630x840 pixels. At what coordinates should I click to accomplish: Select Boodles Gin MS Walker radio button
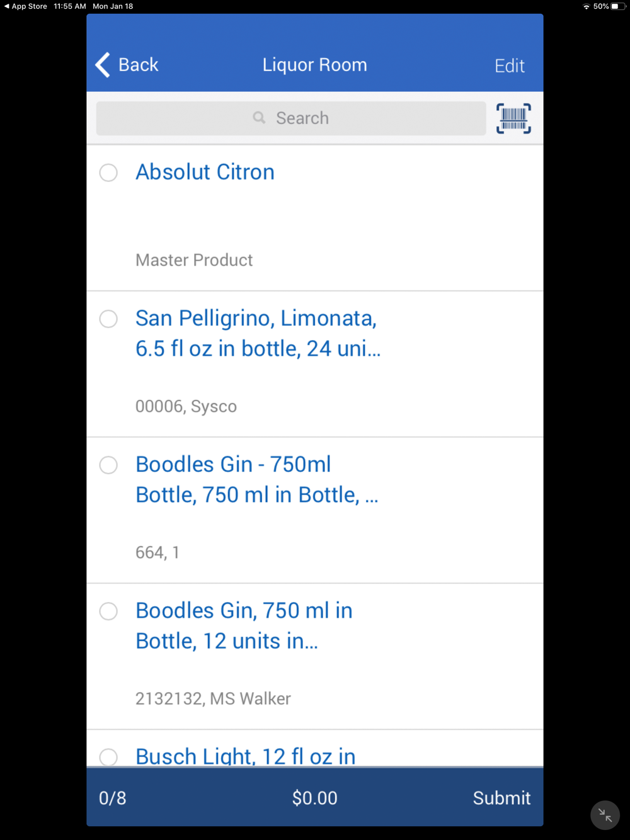108,611
